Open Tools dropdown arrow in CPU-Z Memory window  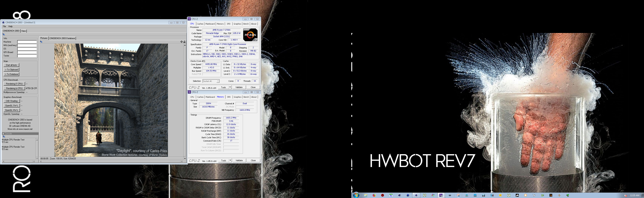[230, 160]
